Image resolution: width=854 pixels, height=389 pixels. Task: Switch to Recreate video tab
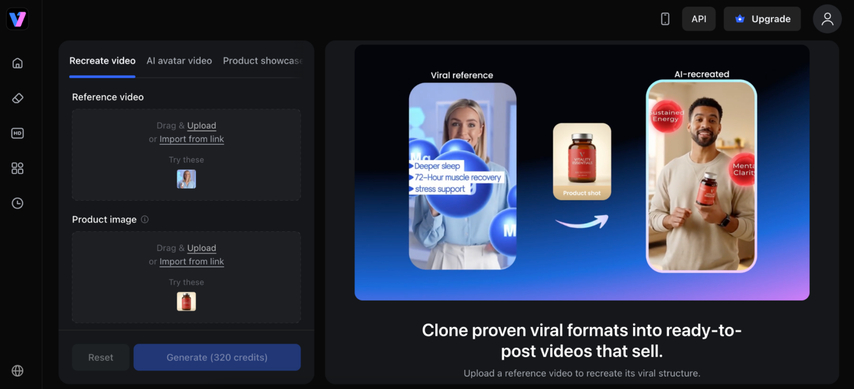tap(102, 61)
